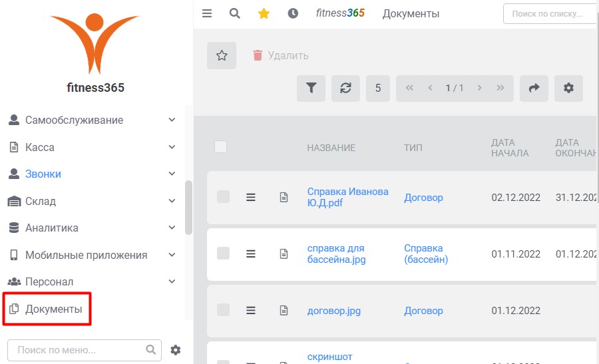Refresh the documents list

(x=345, y=89)
